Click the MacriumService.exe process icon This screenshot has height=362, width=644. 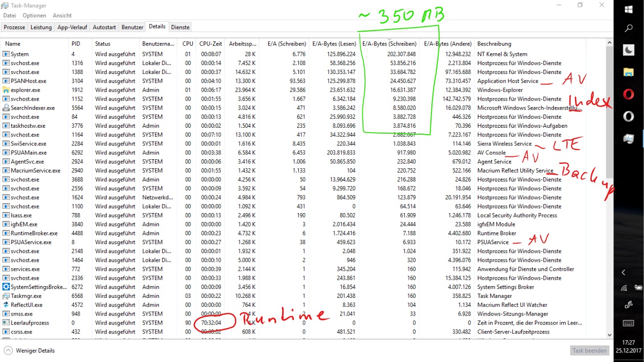[x=6, y=171]
